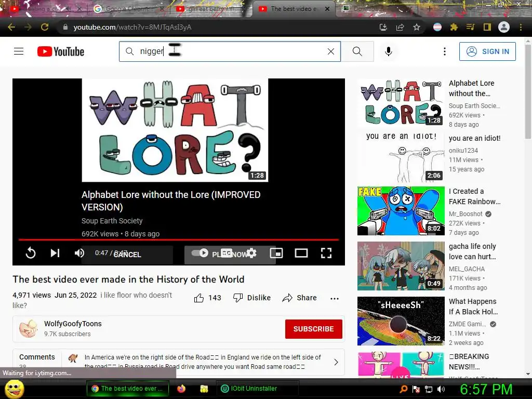532x399 pixels.
Task: Expand comments with the chevron arrow
Action: tap(336, 362)
